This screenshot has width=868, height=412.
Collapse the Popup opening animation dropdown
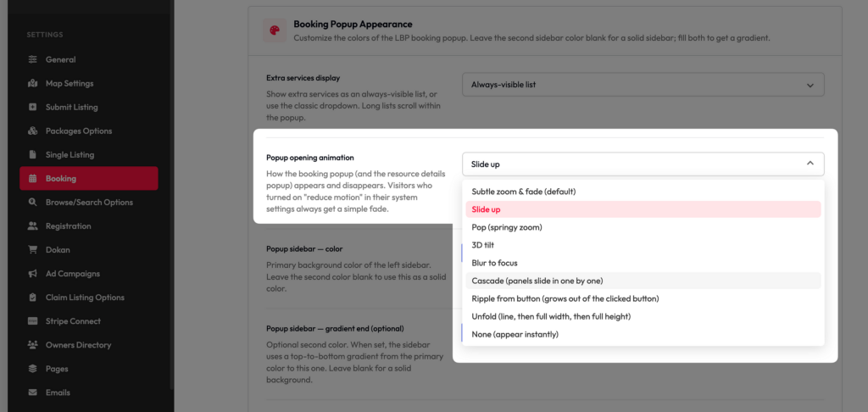[x=643, y=164]
